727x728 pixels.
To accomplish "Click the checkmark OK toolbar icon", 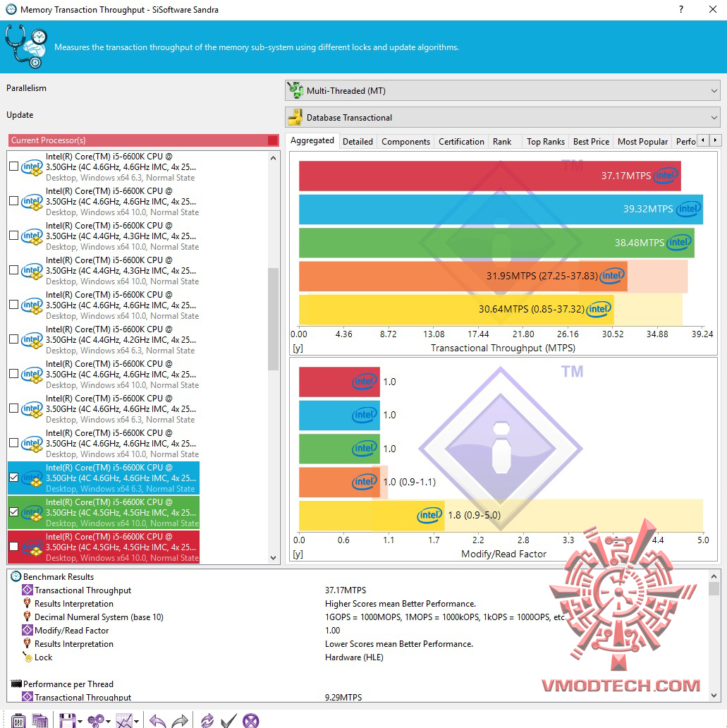I will point(228,720).
